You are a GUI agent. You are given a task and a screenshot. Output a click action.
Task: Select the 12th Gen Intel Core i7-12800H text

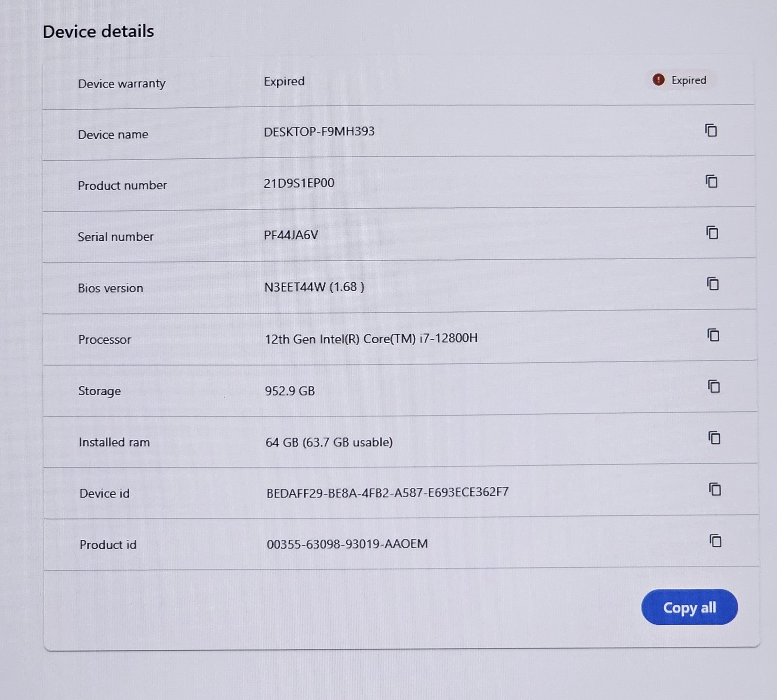(x=371, y=338)
